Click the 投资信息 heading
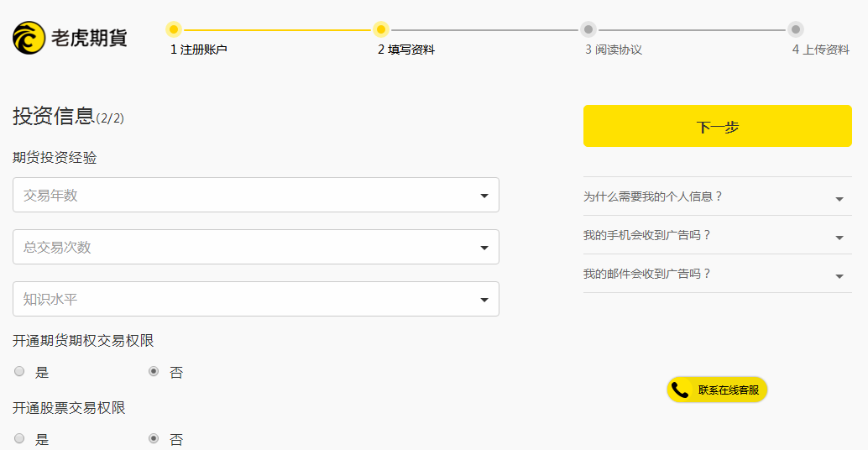Screen dimensions: 868x450 [x=54, y=116]
